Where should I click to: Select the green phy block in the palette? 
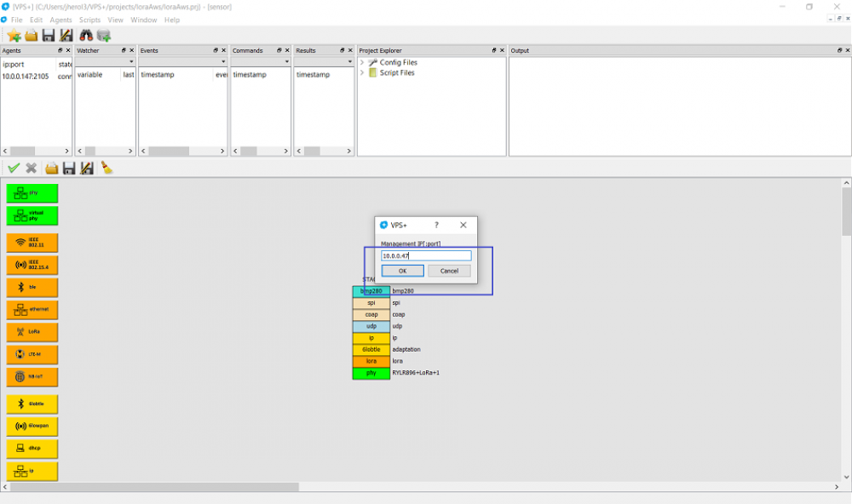point(32,193)
